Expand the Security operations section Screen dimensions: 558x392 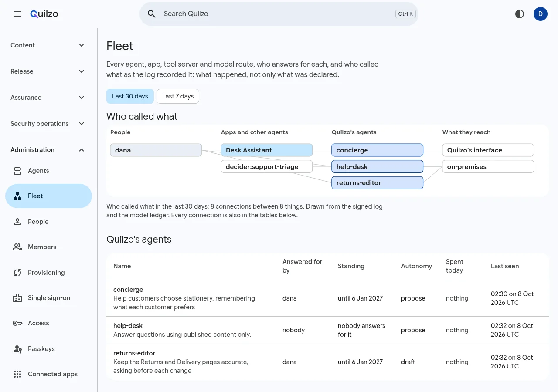48,124
